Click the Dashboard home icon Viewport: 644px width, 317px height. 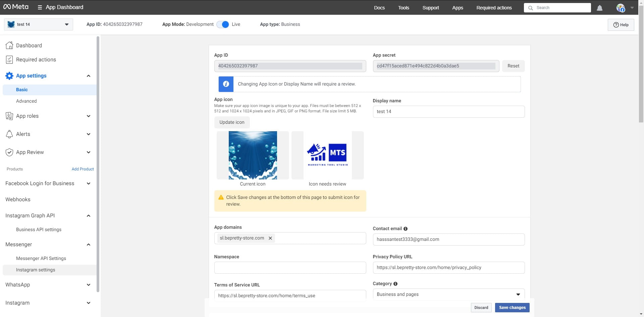(9, 45)
